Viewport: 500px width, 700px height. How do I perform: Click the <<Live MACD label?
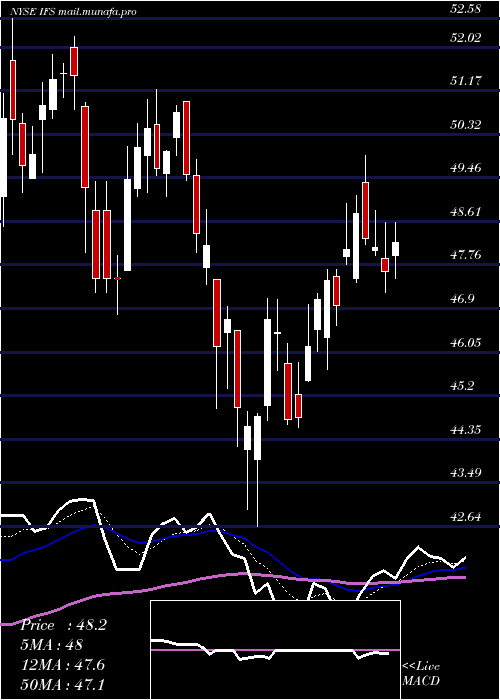click(421, 674)
